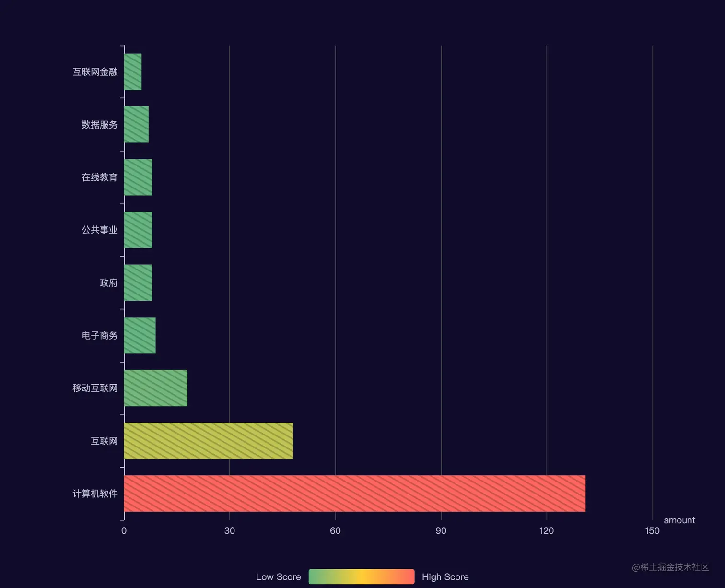Click the 计算机软件 red bar
Screen dimensions: 725x588
355,494
